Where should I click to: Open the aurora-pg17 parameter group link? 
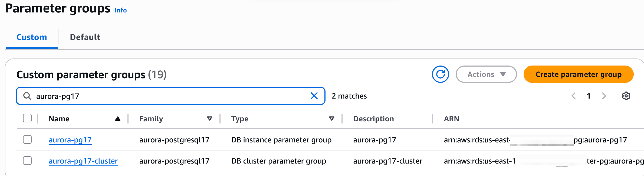(x=70, y=140)
